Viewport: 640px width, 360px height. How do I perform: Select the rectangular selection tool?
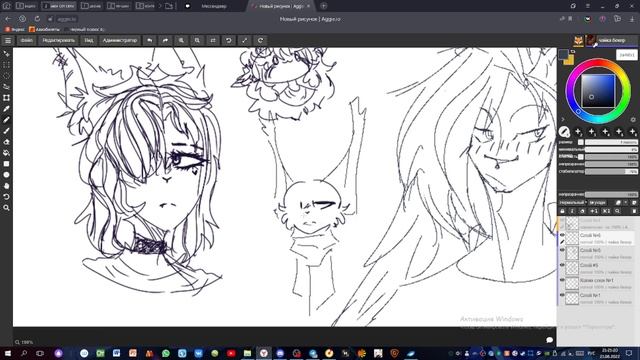point(6,65)
